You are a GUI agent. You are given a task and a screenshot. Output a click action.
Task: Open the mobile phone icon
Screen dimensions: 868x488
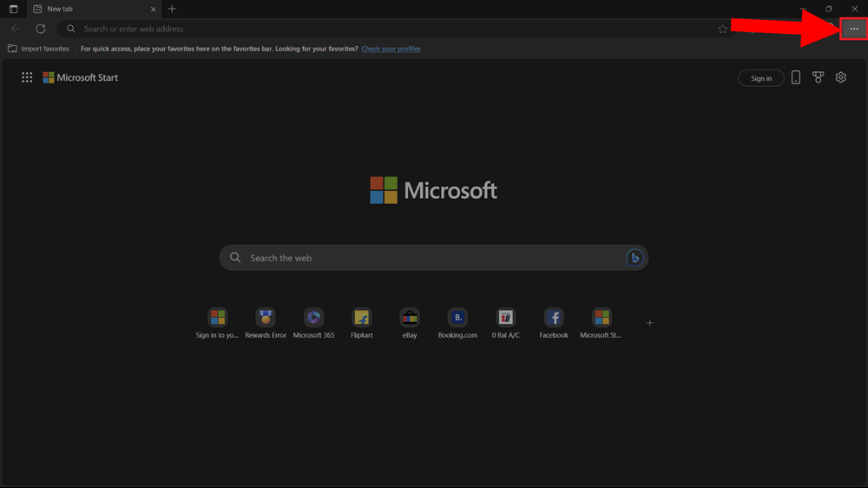click(x=795, y=77)
